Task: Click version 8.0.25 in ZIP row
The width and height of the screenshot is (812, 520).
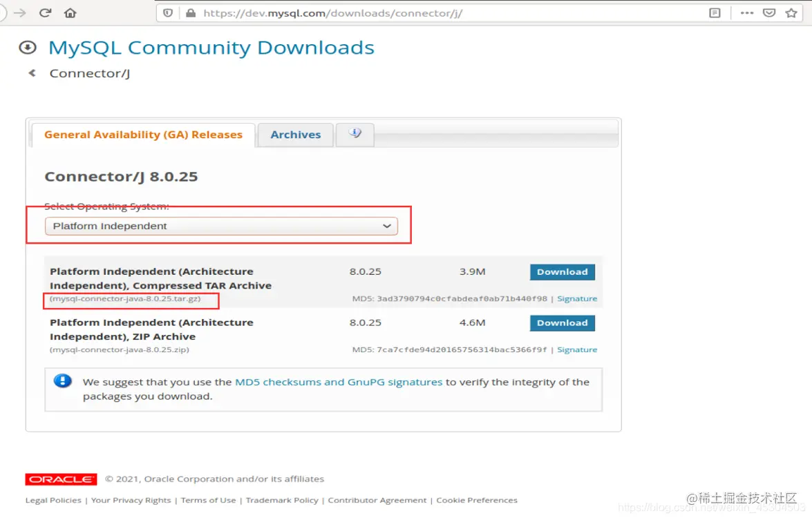Action: tap(365, 323)
